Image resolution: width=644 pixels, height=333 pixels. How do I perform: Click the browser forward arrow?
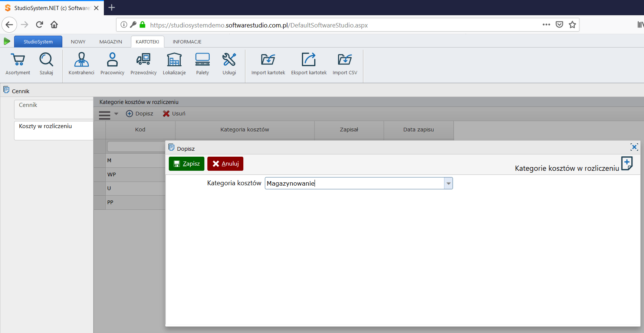click(x=24, y=25)
